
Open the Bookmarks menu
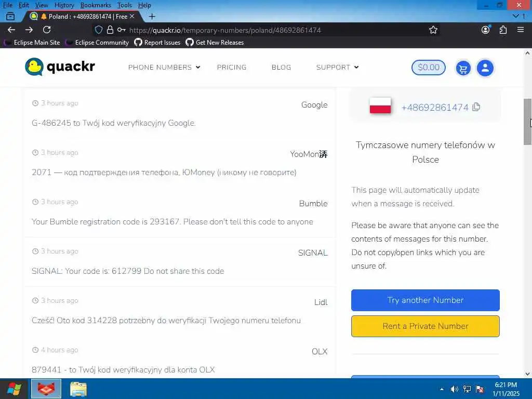(x=96, y=5)
